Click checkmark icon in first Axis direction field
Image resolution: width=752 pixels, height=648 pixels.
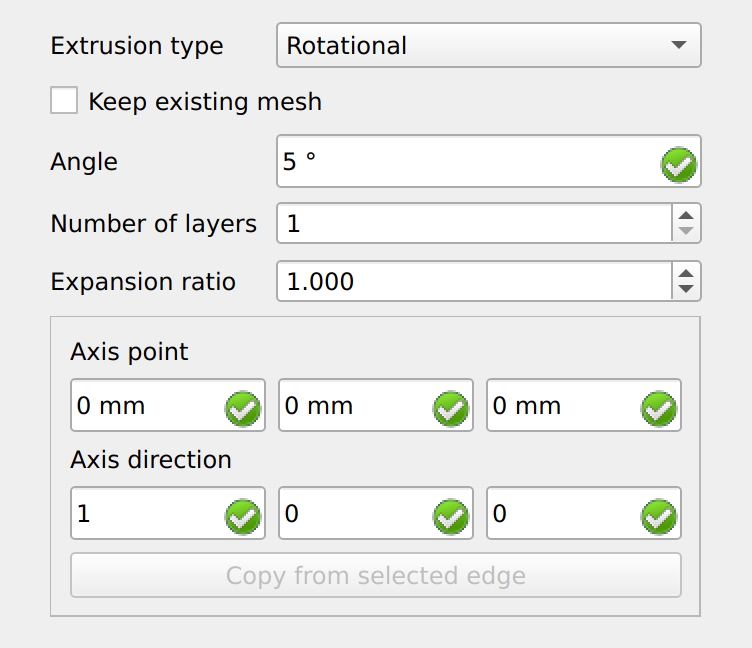243,517
